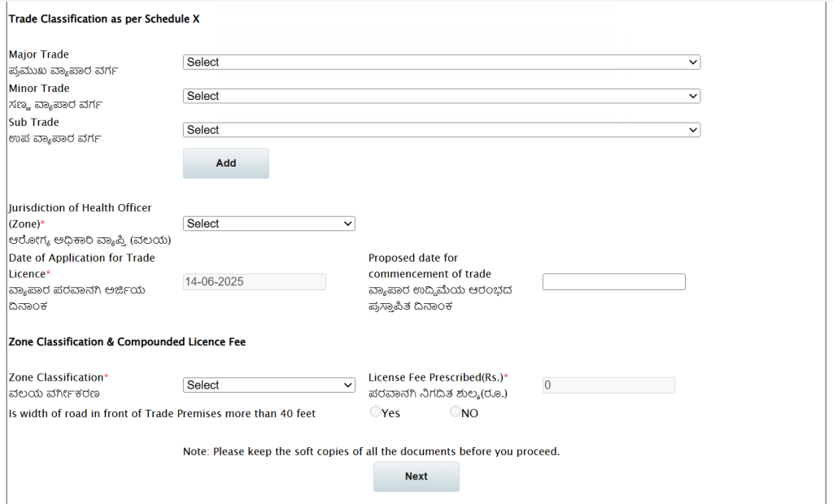The width and height of the screenshot is (833, 504).
Task: Expand the Minor Trade select list
Action: 441,96
